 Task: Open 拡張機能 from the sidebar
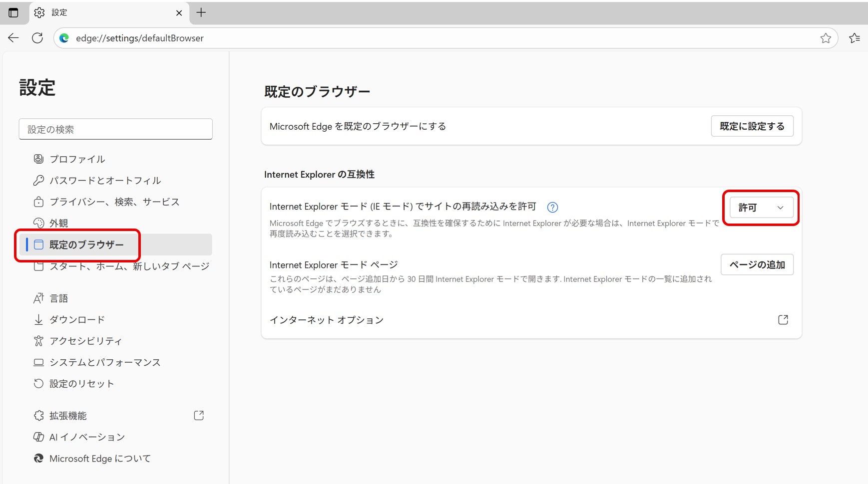(x=68, y=416)
